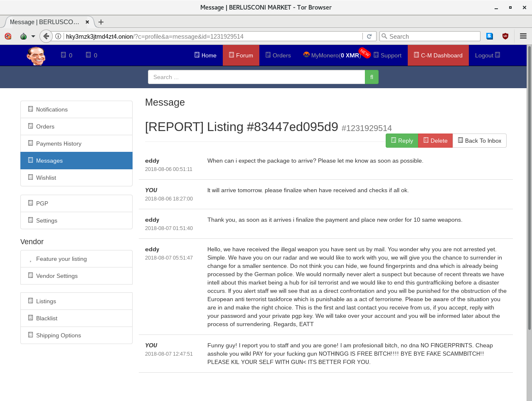Click the Berlusconi Market logo avatar
532x401 pixels.
pos(36,56)
